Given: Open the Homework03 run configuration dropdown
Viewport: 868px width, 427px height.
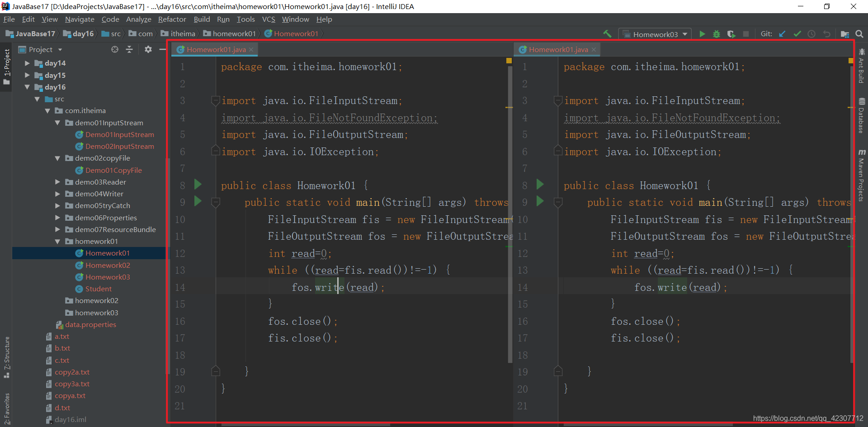Looking at the screenshot, I should point(655,34).
